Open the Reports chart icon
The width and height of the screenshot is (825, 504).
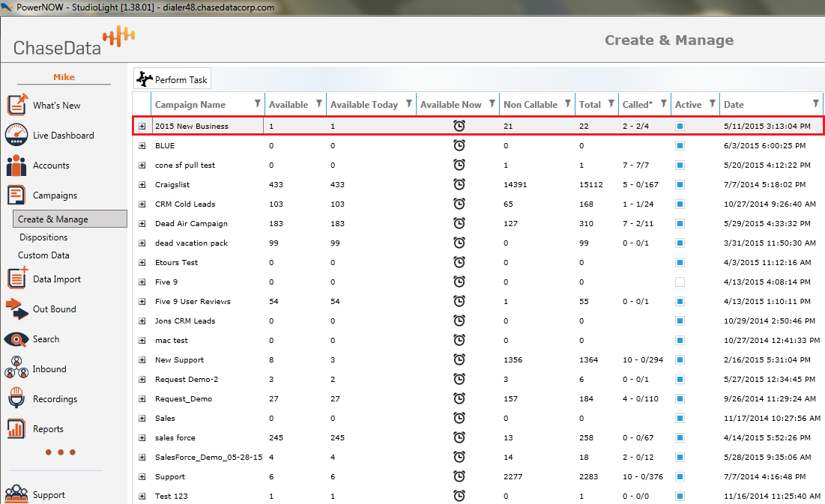(16, 429)
